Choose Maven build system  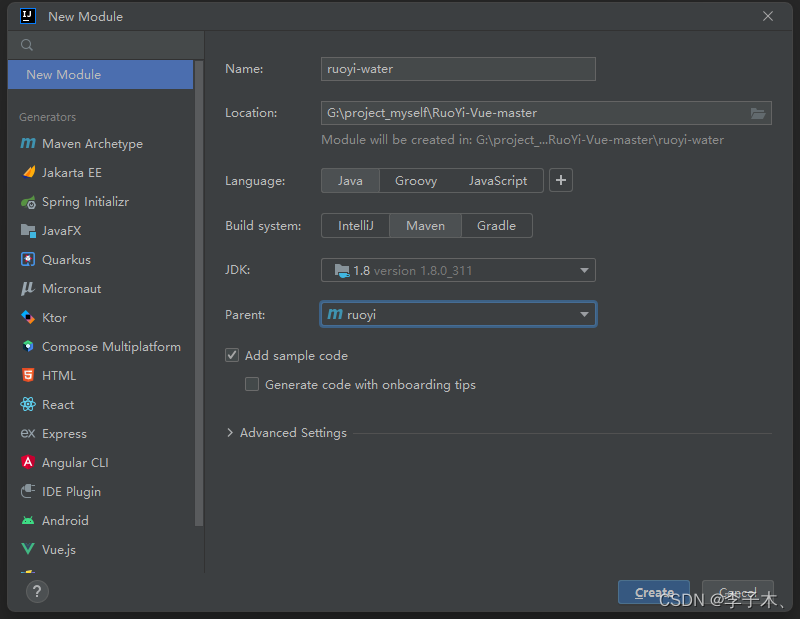coord(426,226)
